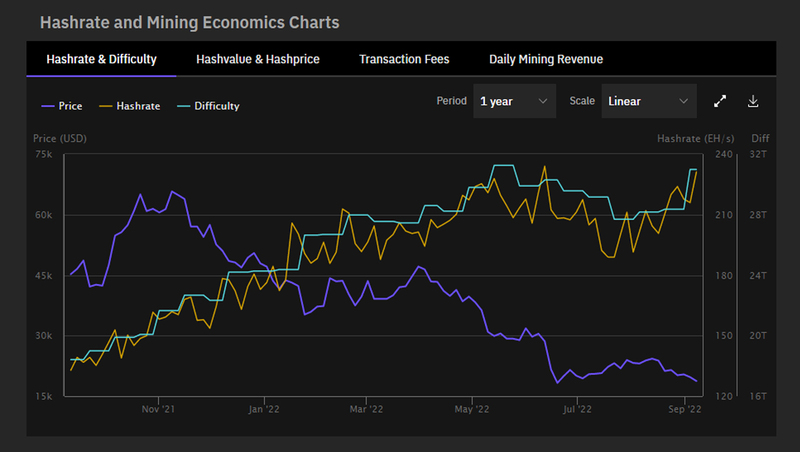This screenshot has width=800, height=452.
Task: Click the 24T difficulty axis label
Action: point(758,275)
